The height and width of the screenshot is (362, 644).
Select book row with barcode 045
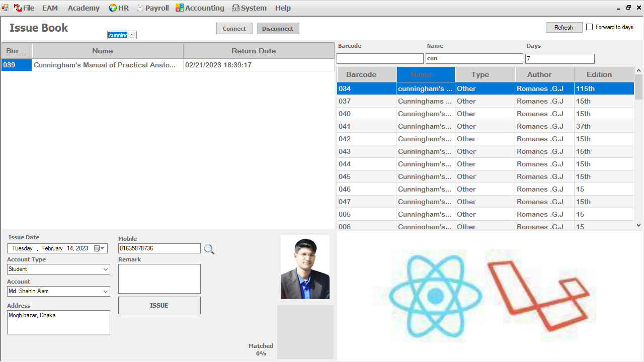click(486, 176)
